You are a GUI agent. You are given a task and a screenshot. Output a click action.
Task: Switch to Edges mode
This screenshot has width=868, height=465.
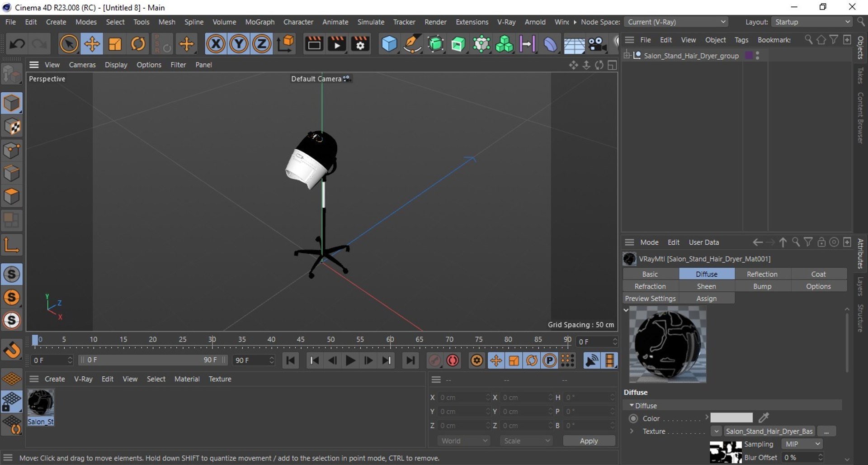[x=12, y=174]
